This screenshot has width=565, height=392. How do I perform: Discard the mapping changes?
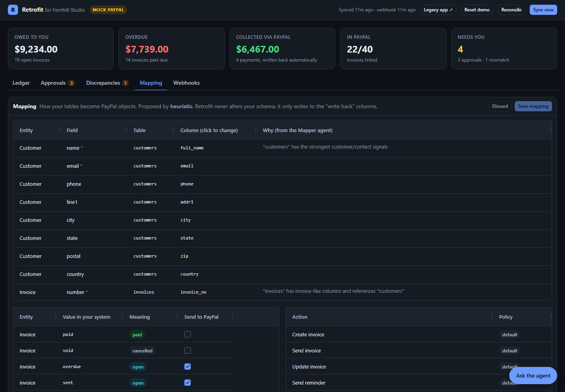click(x=500, y=106)
